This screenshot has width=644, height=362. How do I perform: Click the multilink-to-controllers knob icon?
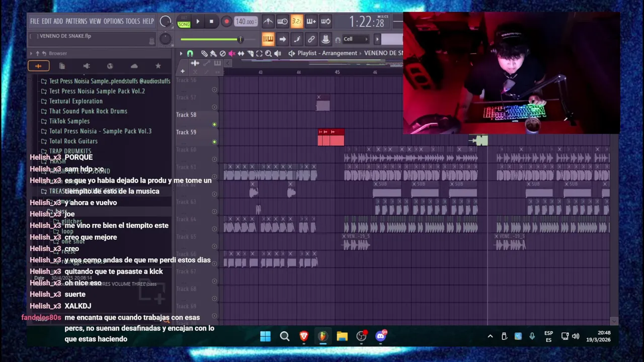coord(326,39)
